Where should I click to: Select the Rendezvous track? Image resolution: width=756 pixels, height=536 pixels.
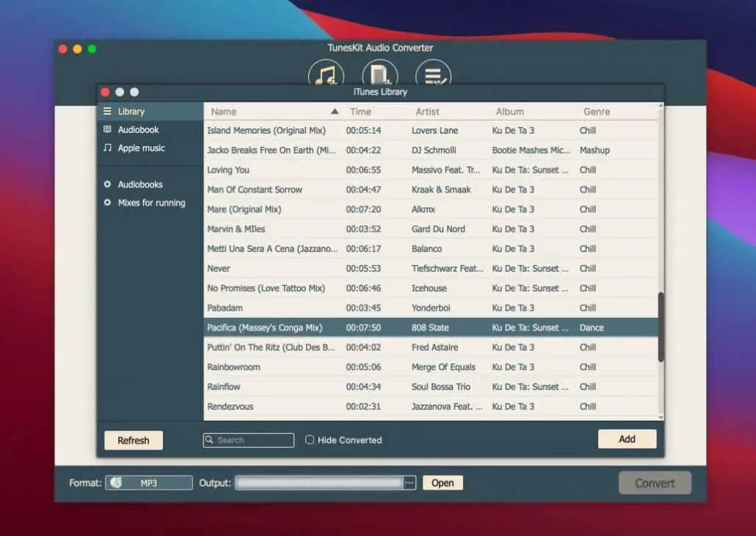point(431,407)
